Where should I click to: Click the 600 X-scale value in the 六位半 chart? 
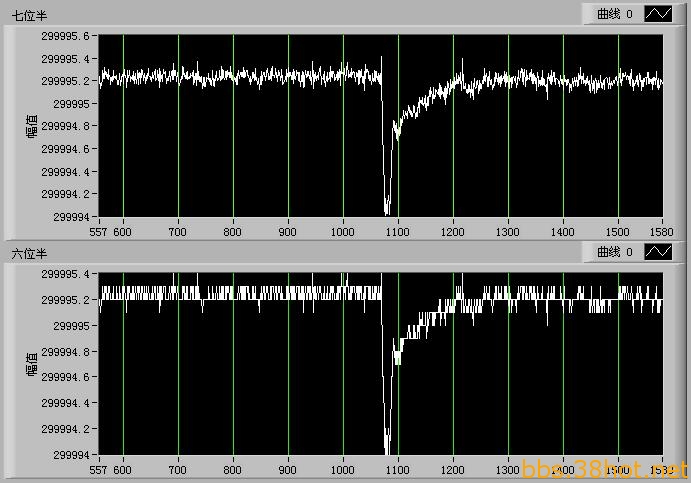pos(123,470)
